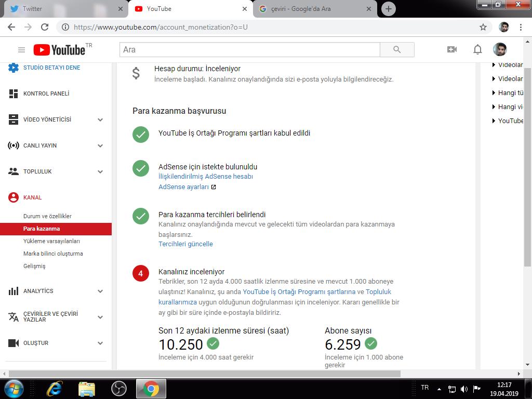Click the Kontrol Paneli dashboard icon
Screen dimensions: 532x399
[13, 94]
